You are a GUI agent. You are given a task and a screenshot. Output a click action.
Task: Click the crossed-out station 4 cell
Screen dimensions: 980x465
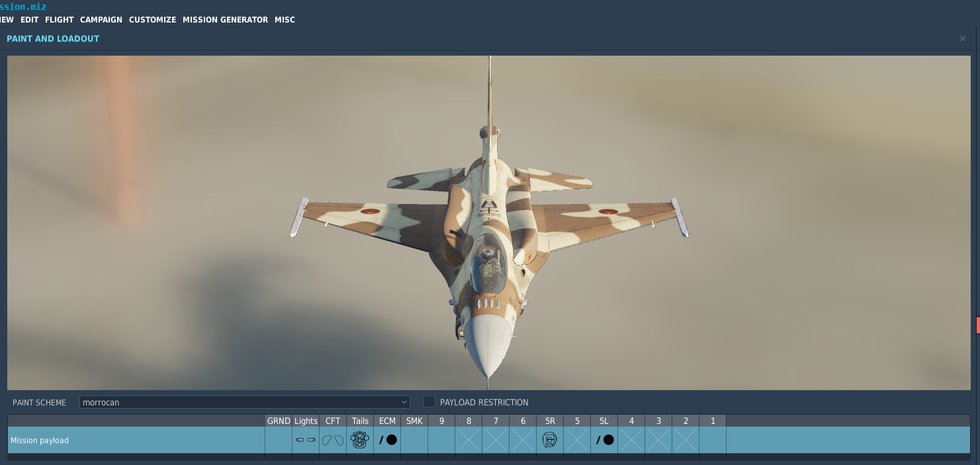(x=631, y=440)
